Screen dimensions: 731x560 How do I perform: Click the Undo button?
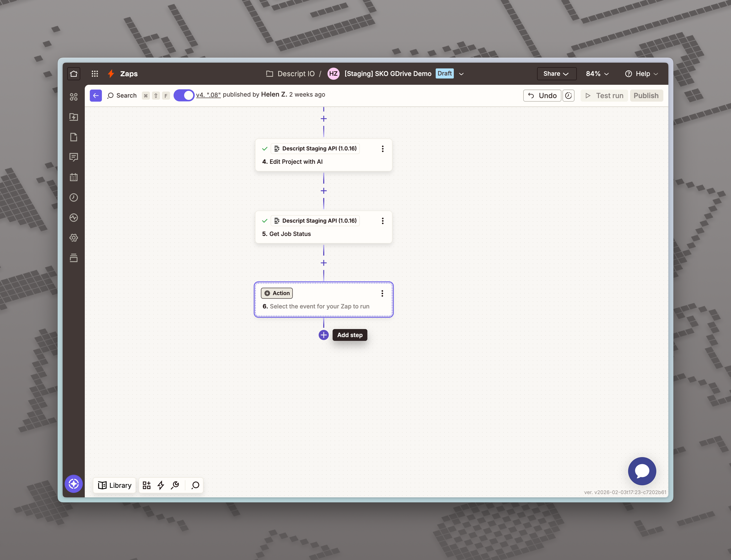542,96
